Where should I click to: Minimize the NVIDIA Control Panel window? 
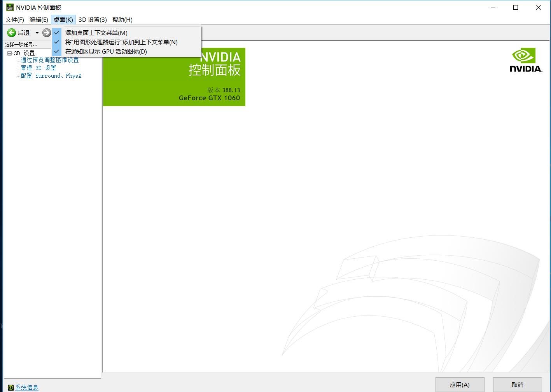click(x=493, y=7)
